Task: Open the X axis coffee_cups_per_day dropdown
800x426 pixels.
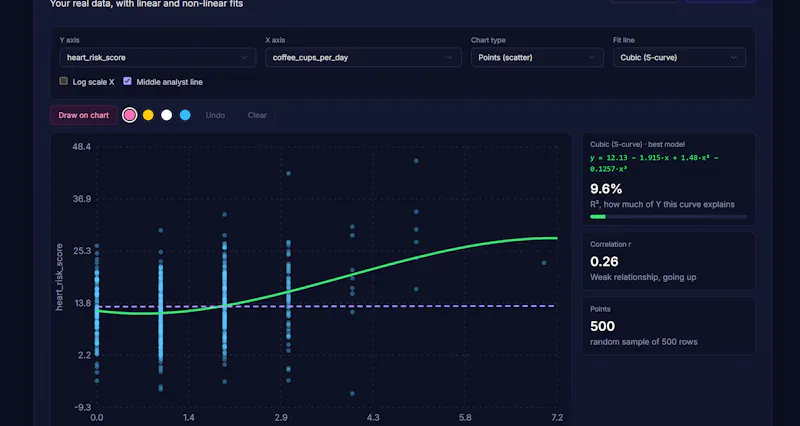Action: [x=363, y=58]
